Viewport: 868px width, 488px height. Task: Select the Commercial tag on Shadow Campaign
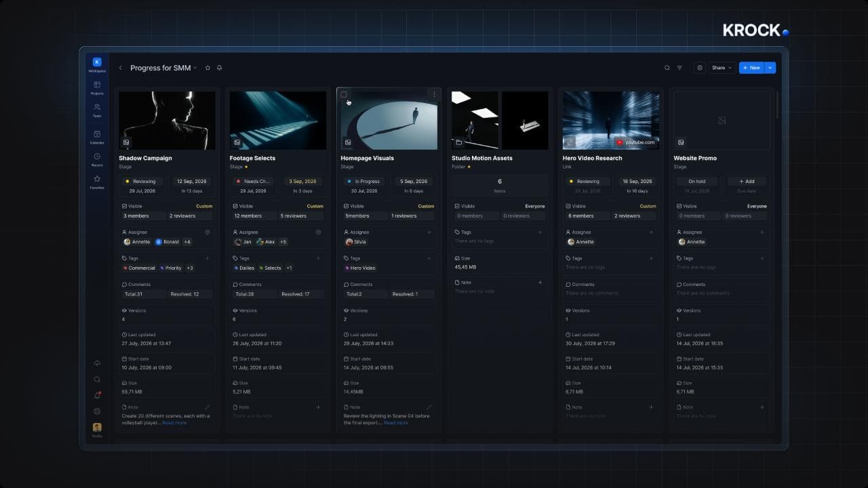coord(139,268)
